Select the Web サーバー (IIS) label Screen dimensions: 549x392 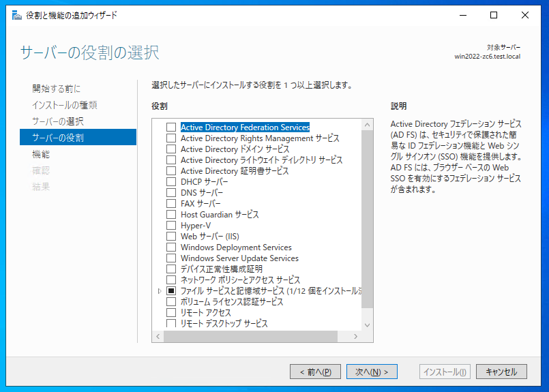point(210,237)
